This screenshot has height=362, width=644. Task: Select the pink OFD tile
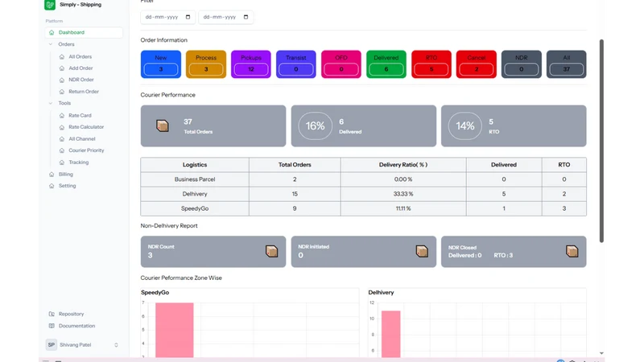(x=341, y=64)
